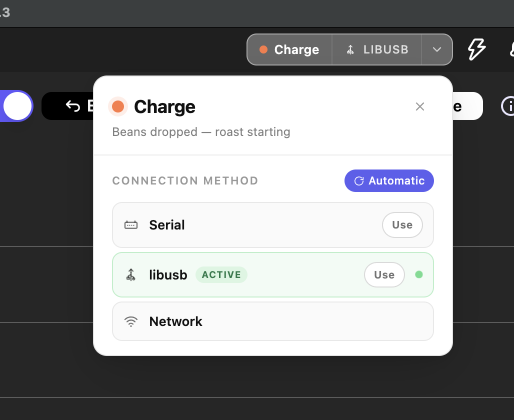
Task: Click the Automatic connection button
Action: [x=389, y=180]
